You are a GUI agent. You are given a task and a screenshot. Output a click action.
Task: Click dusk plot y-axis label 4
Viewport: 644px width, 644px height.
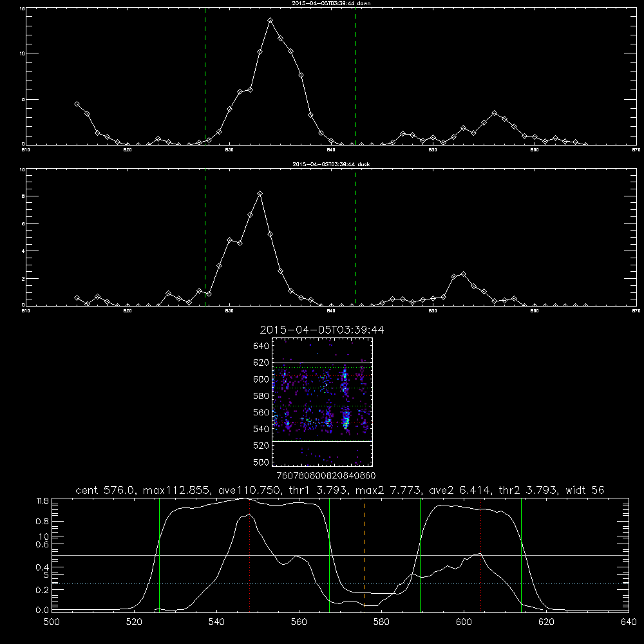click(x=23, y=251)
